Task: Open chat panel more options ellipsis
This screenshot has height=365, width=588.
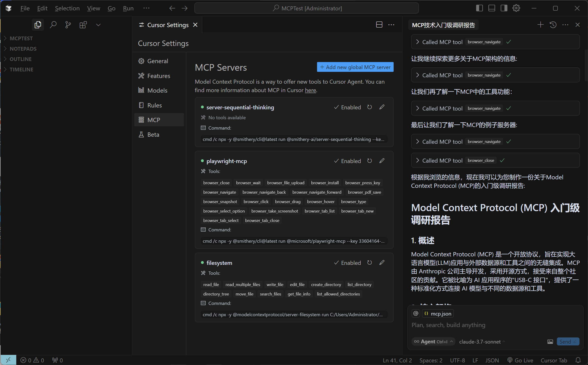Action: click(x=565, y=25)
